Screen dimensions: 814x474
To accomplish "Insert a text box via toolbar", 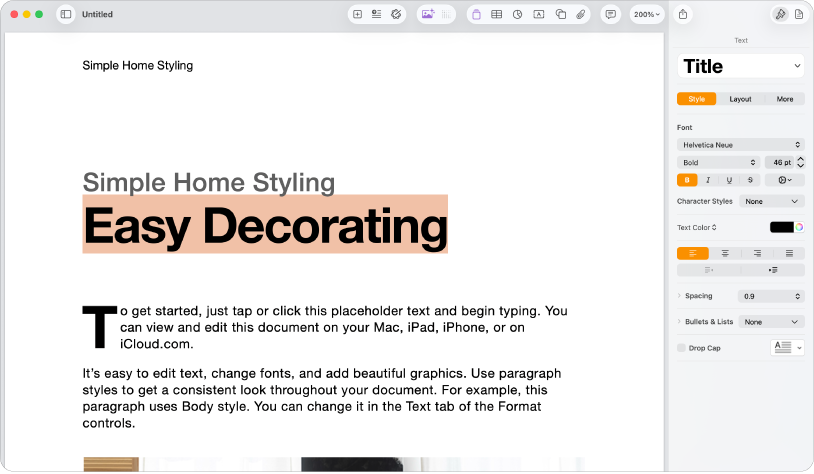I will (539, 15).
